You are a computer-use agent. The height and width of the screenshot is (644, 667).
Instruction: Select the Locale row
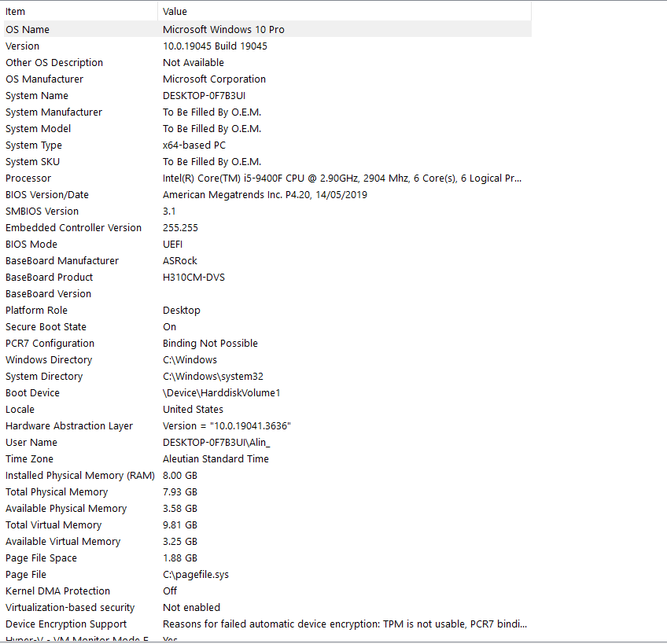(267, 410)
